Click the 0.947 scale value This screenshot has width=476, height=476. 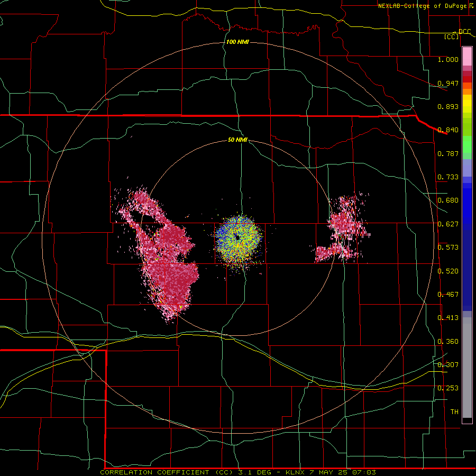448,83
